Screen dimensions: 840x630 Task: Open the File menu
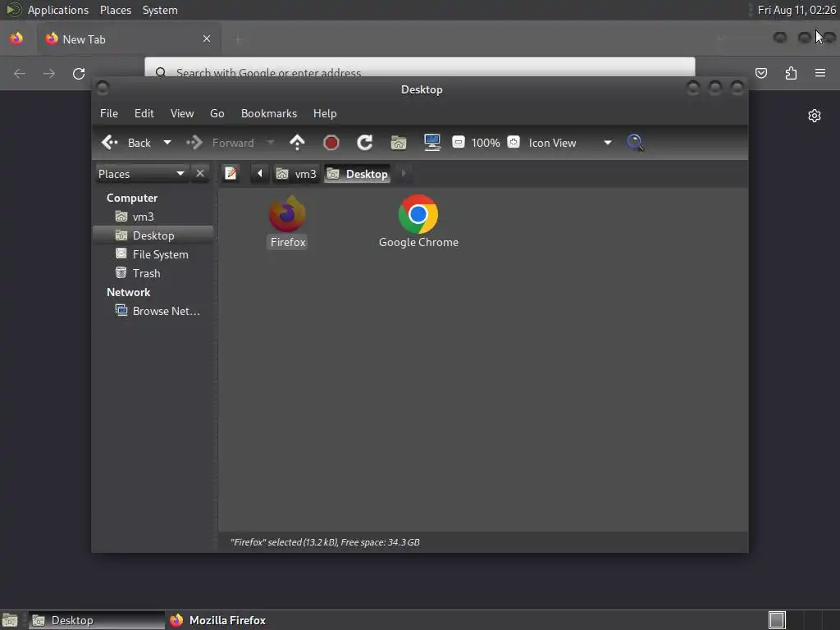[109, 113]
